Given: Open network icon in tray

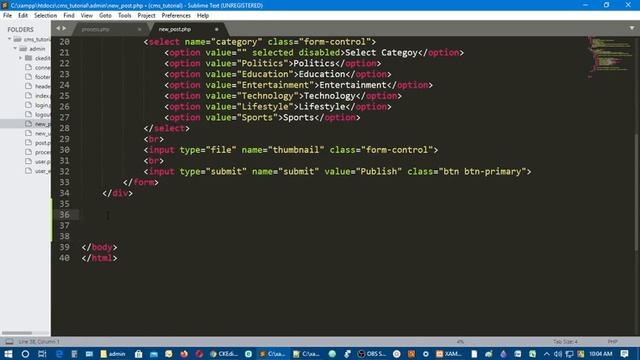Looking at the screenshot, I should click(569, 354).
